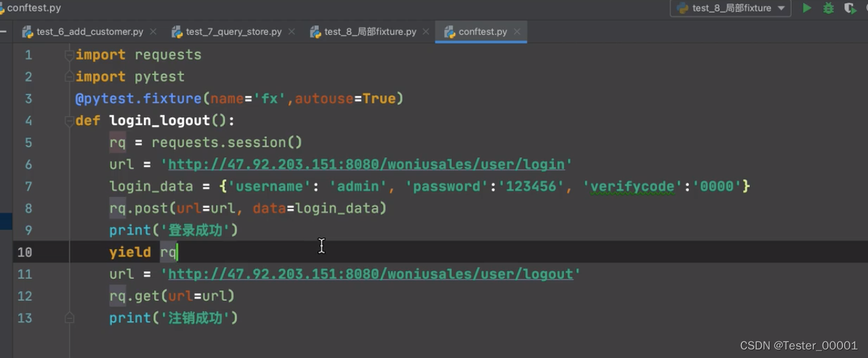Open the run configuration dropdown test_8_局部fixture
The height and width of the screenshot is (358, 868).
point(730,8)
